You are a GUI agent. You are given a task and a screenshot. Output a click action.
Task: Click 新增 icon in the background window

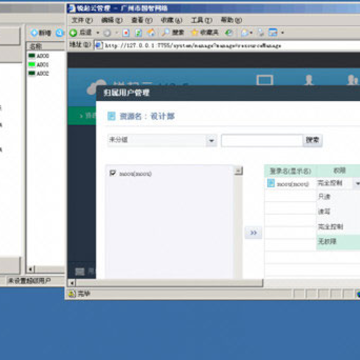pyautogui.click(x=34, y=33)
